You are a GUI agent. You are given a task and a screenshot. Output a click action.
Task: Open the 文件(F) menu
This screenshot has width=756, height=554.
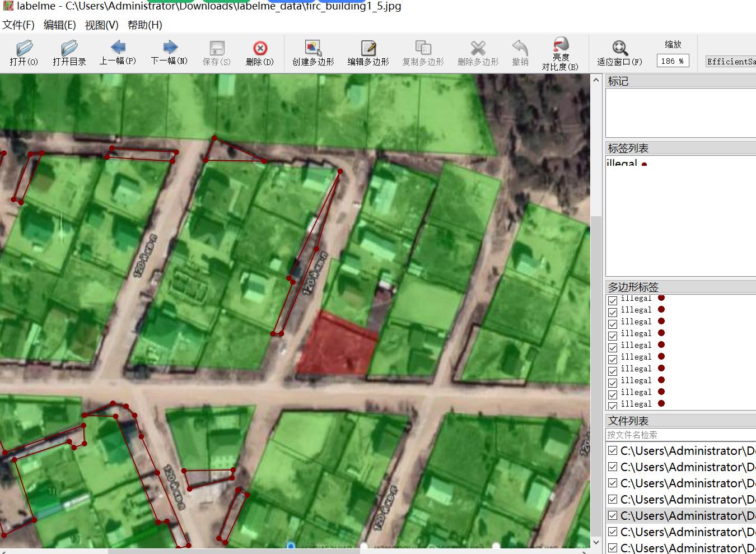click(x=18, y=25)
